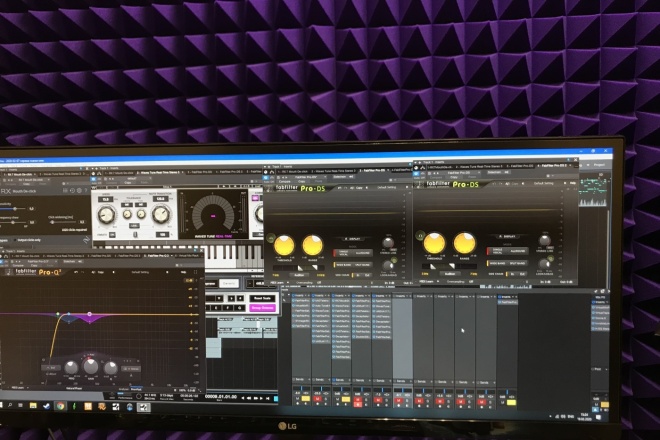
Task: Select Allround mode in left Pro-DS
Action: click(x=362, y=253)
